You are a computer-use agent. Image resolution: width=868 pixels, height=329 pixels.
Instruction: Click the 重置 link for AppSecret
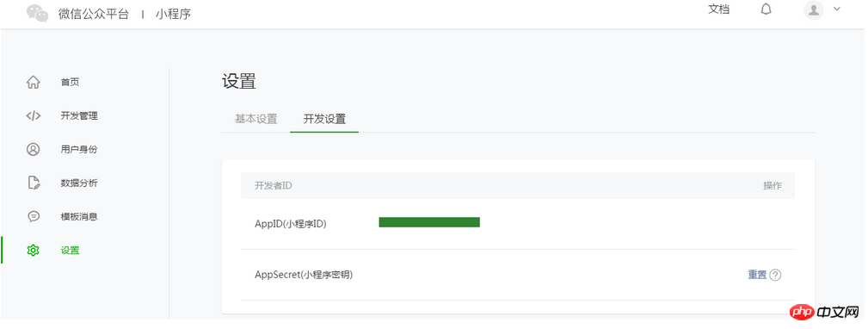757,275
